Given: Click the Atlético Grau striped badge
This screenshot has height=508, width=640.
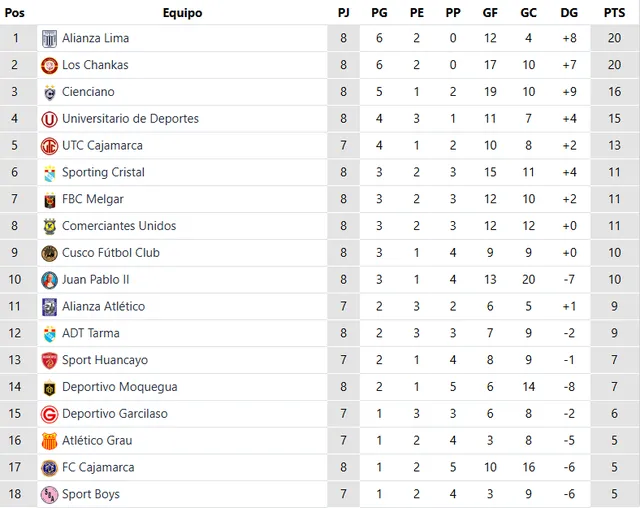Looking at the screenshot, I should point(49,441).
